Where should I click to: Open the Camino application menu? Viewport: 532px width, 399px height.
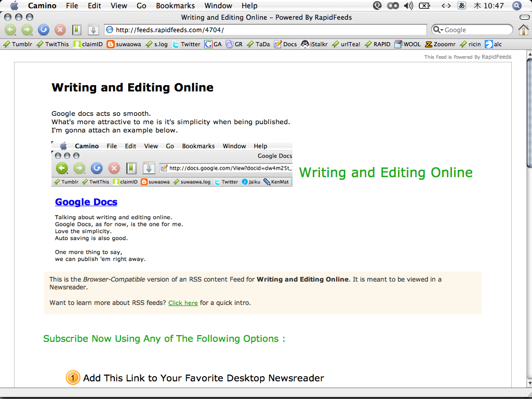[x=43, y=5]
